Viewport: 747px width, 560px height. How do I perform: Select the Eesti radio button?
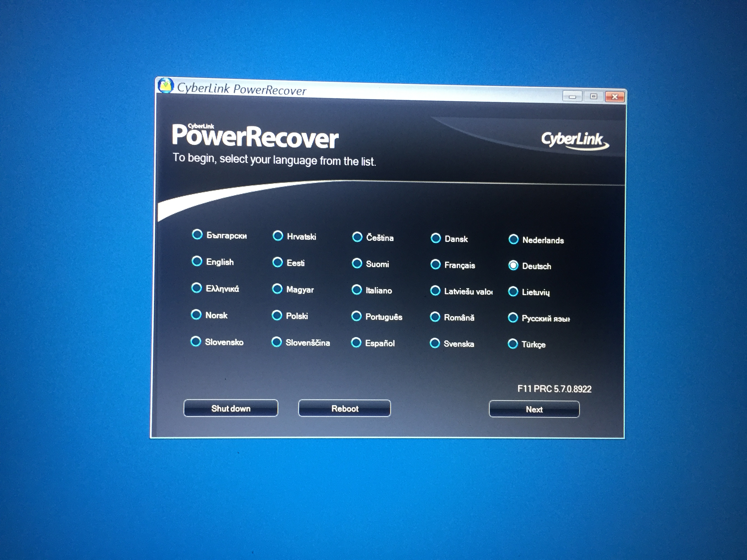278,262
